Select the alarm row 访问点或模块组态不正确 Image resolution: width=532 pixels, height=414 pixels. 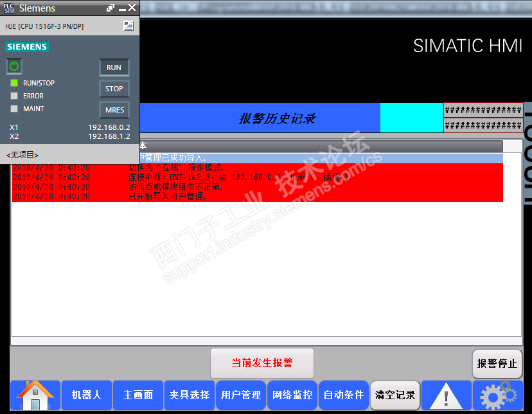click(x=258, y=187)
